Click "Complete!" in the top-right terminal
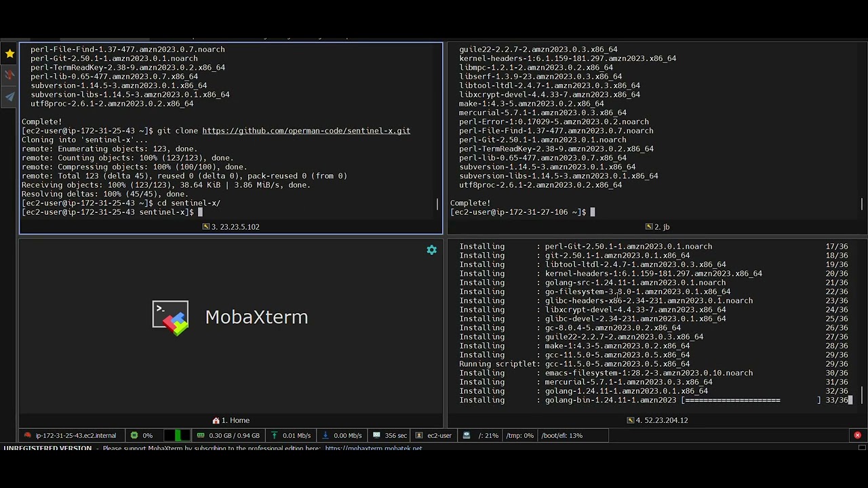 [471, 203]
